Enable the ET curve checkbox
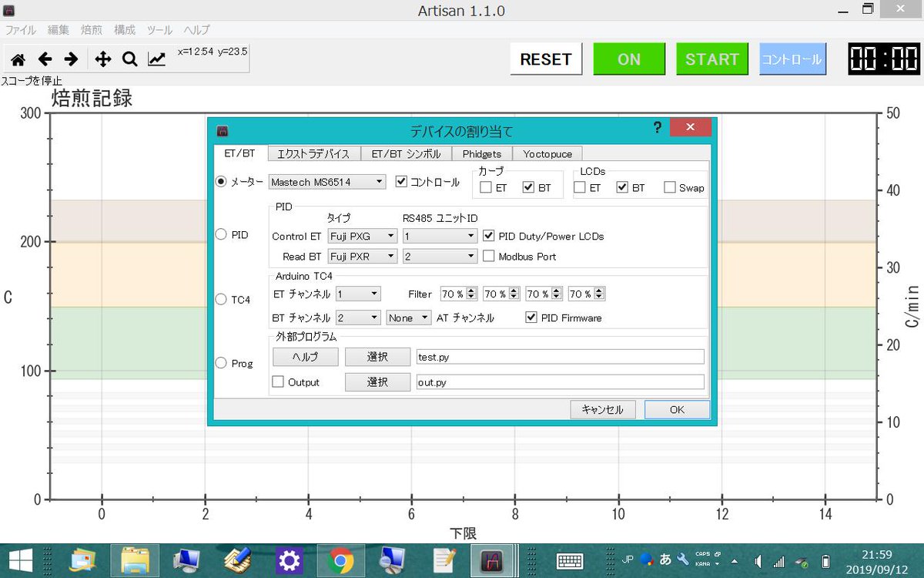The width and height of the screenshot is (924, 578). (x=486, y=187)
